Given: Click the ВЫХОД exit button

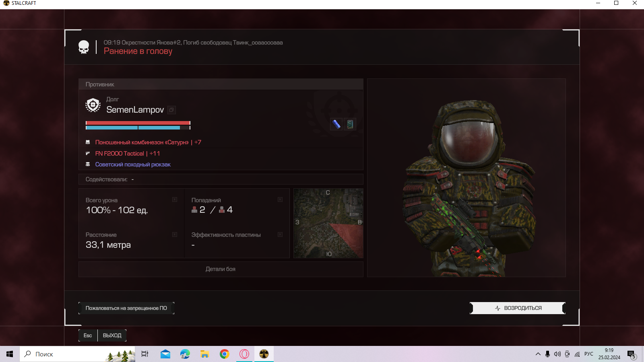Looking at the screenshot, I should pos(112,335).
